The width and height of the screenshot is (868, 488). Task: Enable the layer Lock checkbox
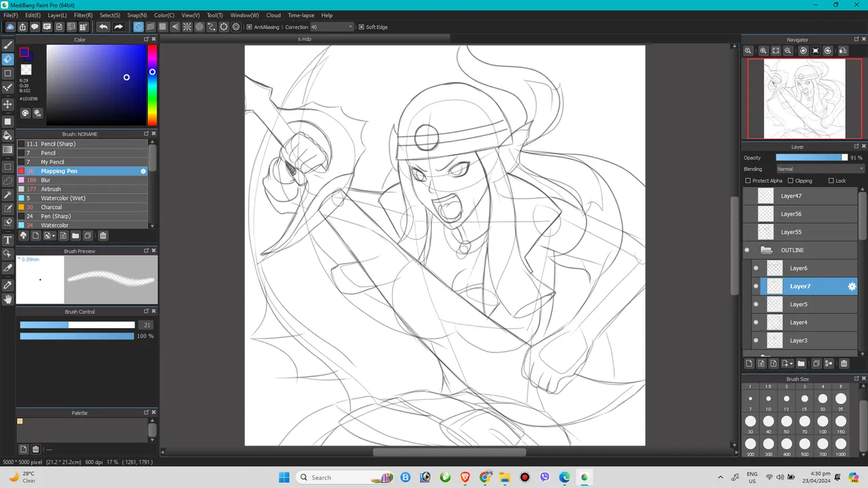pos(831,181)
